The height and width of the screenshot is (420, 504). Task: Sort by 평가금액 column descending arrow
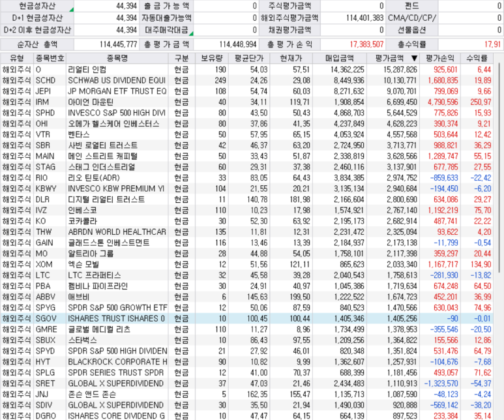(414, 58)
